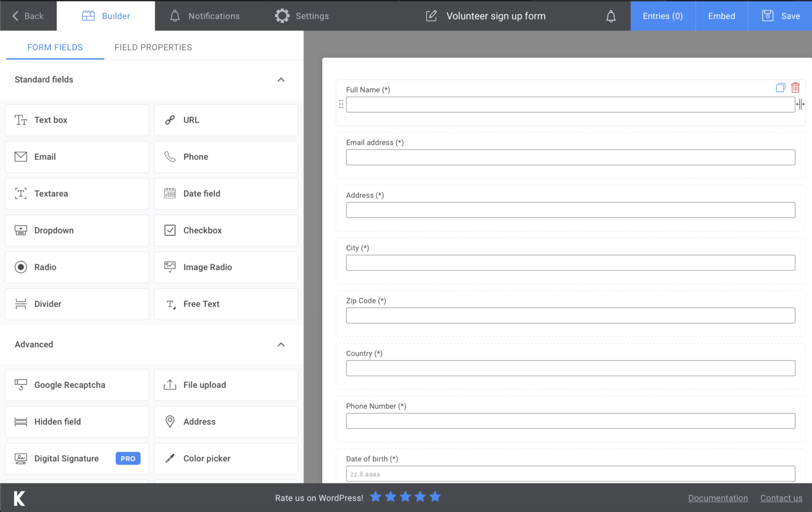Add a File upload field
Viewport: 812px width, 512px height.
226,385
